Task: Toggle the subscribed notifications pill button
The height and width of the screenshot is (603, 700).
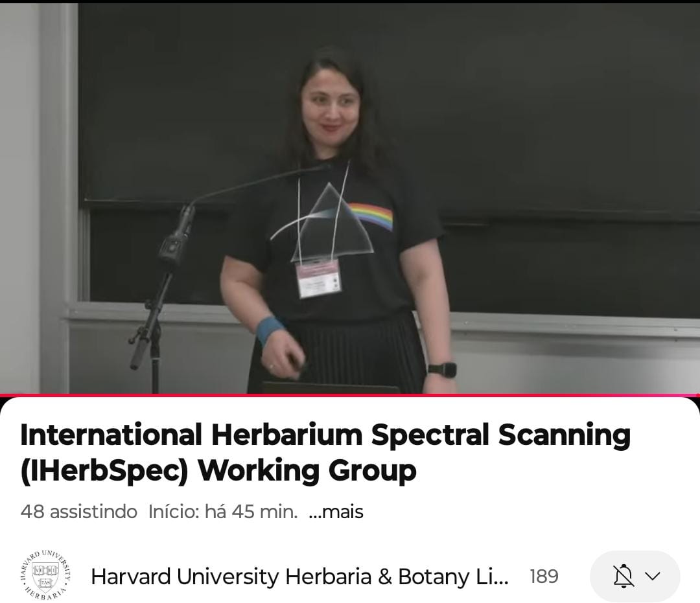Action: click(635, 576)
